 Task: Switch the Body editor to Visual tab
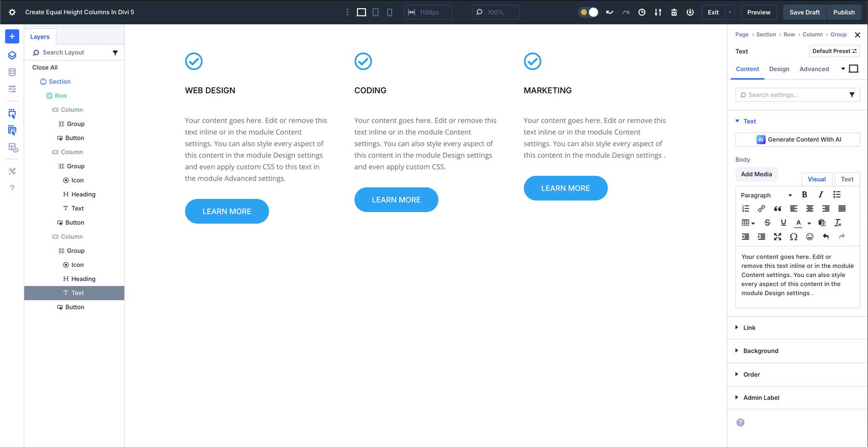click(817, 179)
